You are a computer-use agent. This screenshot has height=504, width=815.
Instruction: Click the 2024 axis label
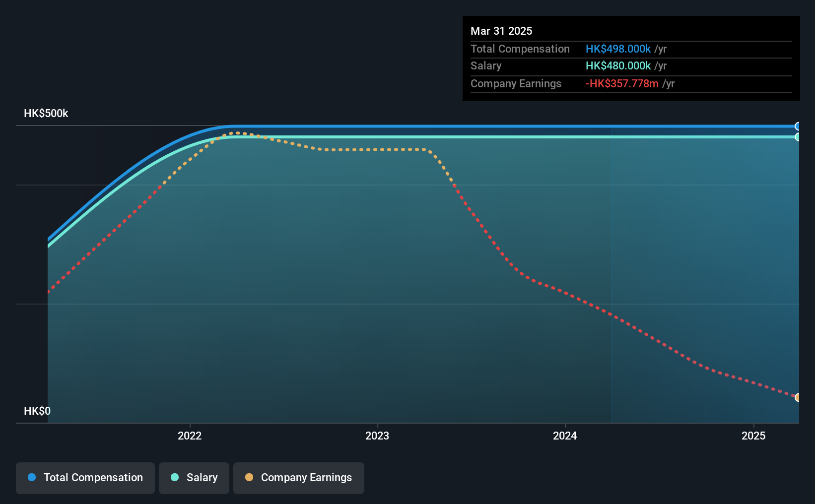[x=565, y=436]
